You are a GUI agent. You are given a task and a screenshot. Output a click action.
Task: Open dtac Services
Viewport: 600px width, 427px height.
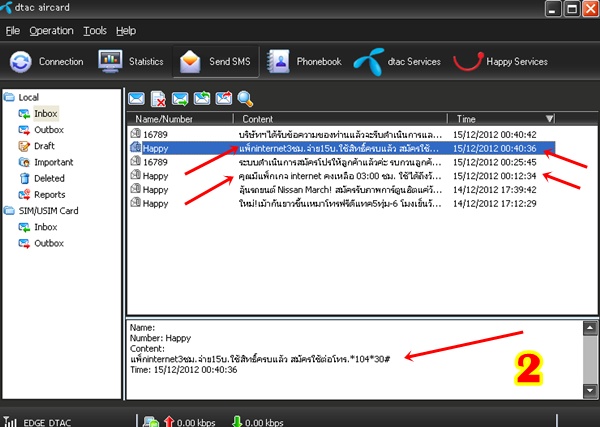pyautogui.click(x=397, y=62)
